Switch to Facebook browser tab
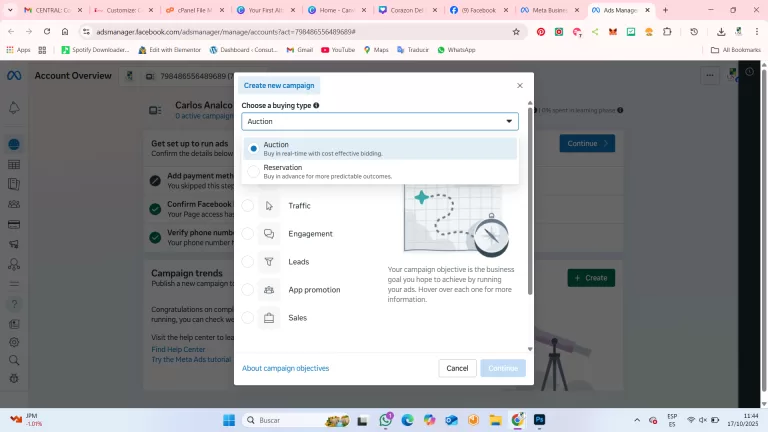Screen dimensions: 768x432 point(478,10)
